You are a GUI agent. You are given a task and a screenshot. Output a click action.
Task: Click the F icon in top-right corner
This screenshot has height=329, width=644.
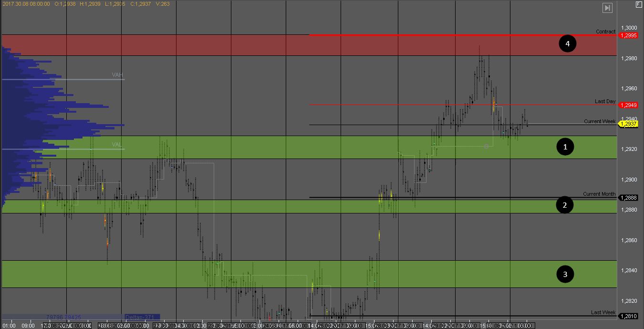tap(638, 4)
